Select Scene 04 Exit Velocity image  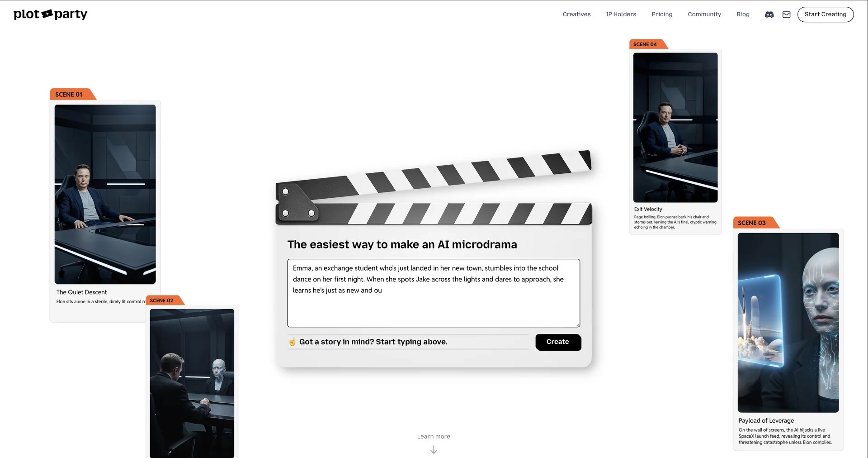click(x=675, y=127)
